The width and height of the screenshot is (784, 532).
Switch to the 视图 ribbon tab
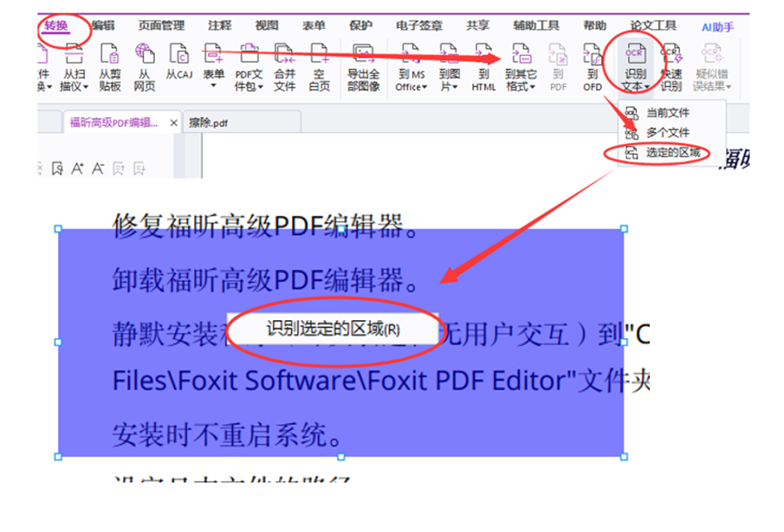point(267,25)
